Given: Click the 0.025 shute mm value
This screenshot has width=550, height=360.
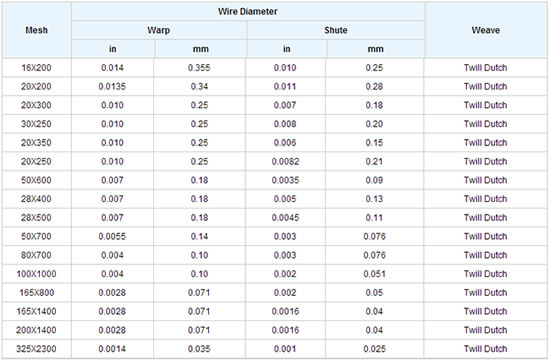Looking at the screenshot, I should (374, 349).
